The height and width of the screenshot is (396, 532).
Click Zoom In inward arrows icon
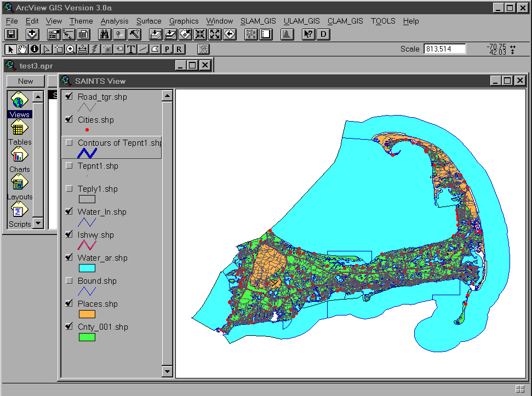pyautogui.click(x=200, y=35)
